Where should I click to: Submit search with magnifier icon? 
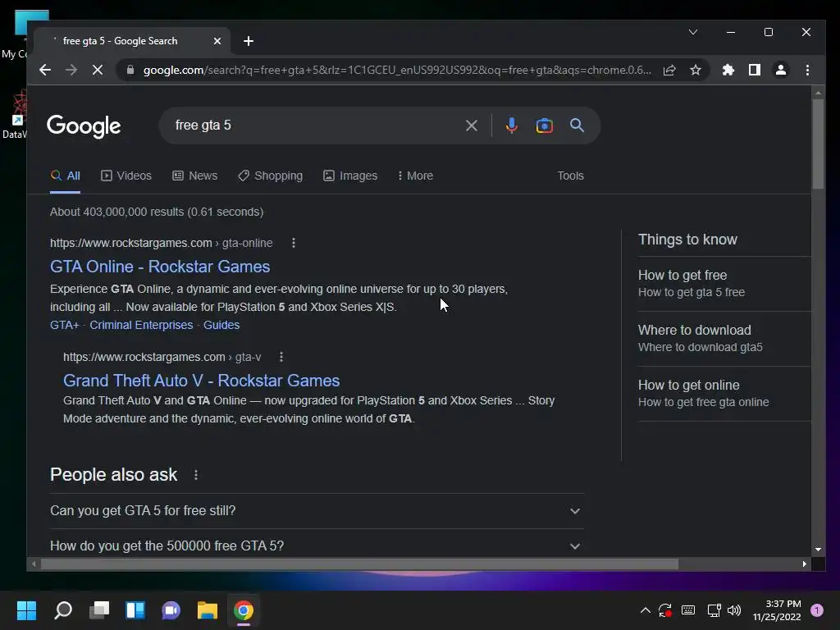point(577,126)
